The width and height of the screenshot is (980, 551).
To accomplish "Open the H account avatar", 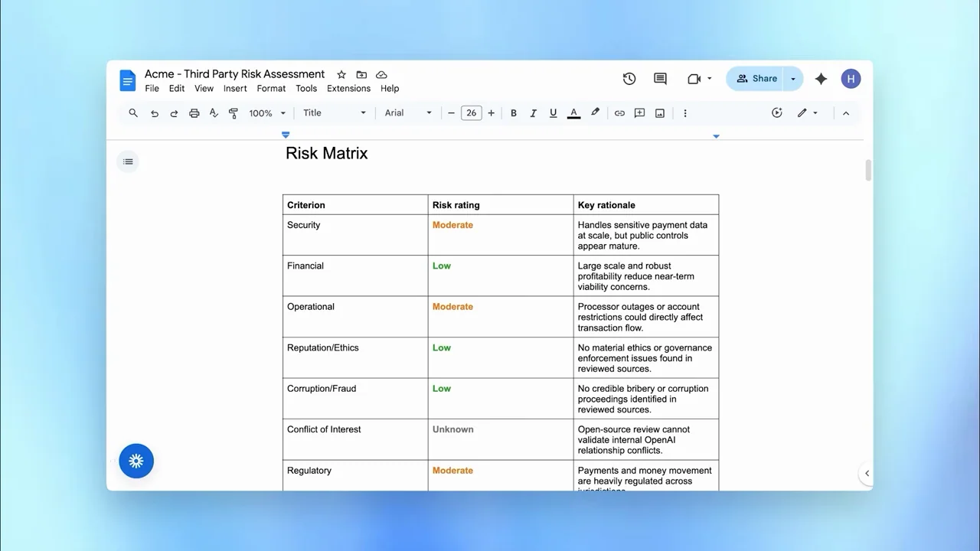I will click(851, 79).
